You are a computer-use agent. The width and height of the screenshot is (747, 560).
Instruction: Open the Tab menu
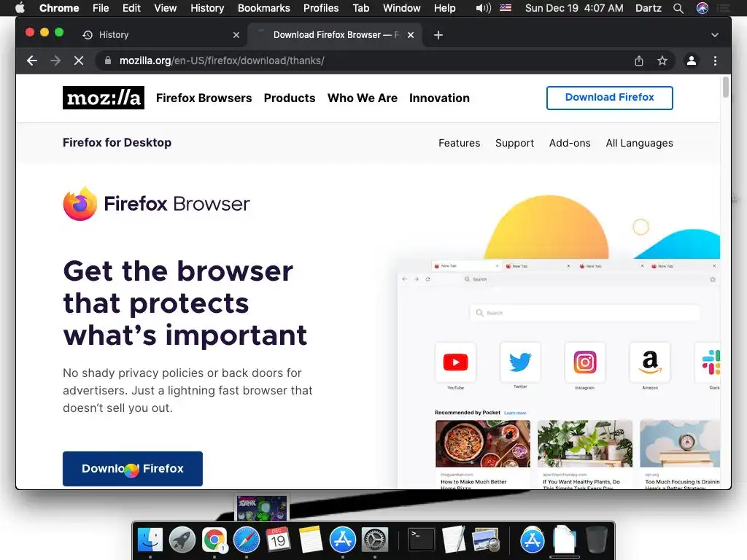click(360, 8)
